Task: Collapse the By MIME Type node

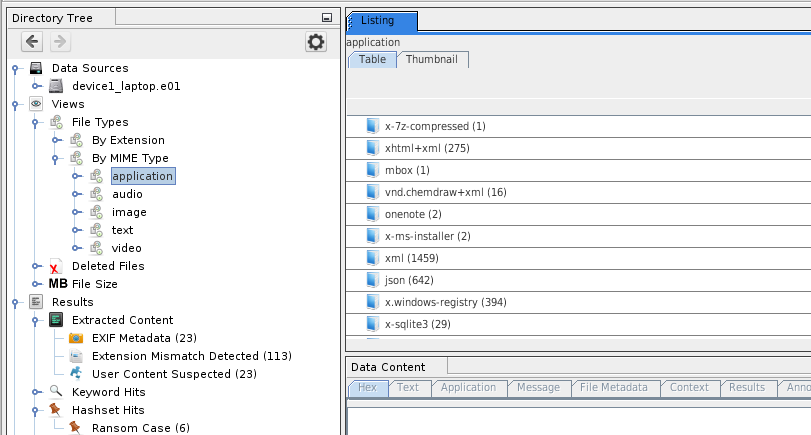Action: 57,158
